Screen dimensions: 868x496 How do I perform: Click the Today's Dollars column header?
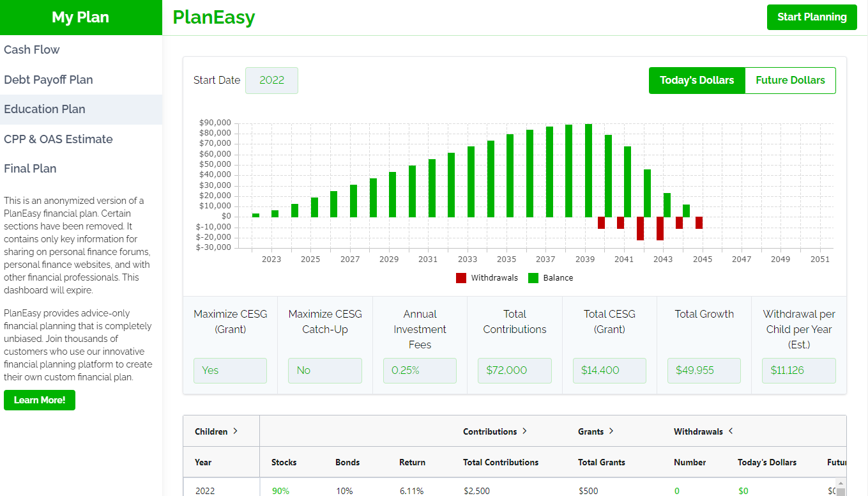(x=767, y=462)
